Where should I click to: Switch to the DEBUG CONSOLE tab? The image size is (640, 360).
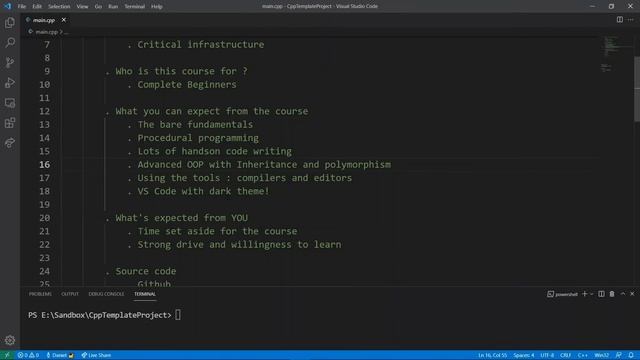tap(106, 294)
